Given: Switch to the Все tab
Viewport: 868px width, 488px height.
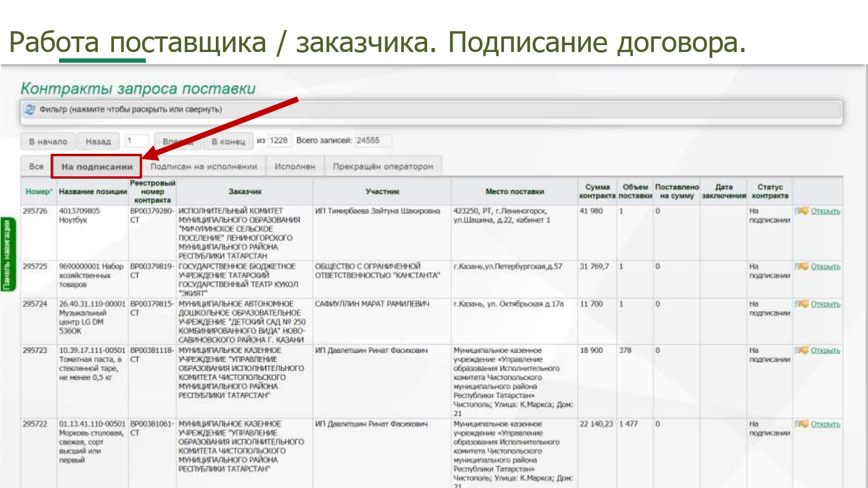Looking at the screenshot, I should pos(36,167).
